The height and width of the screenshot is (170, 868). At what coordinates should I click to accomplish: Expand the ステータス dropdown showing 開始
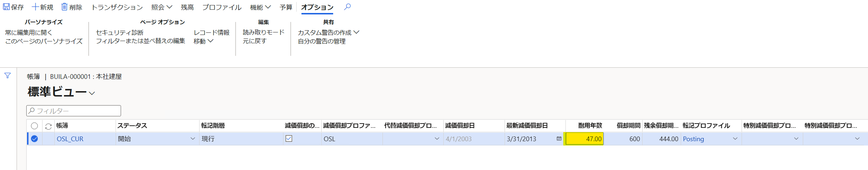click(193, 139)
